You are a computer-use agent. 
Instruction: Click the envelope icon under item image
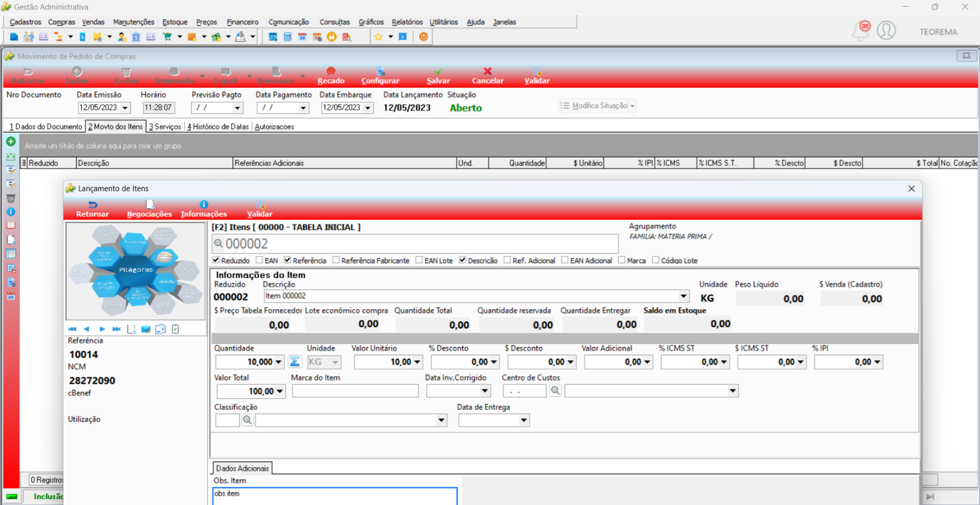[146, 329]
